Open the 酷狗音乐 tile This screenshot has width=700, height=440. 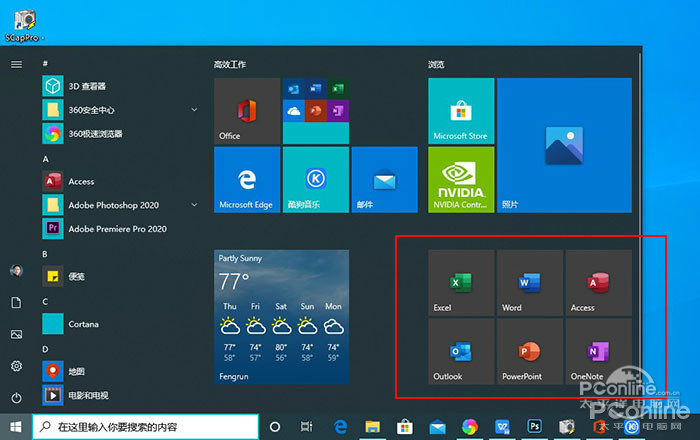point(316,180)
